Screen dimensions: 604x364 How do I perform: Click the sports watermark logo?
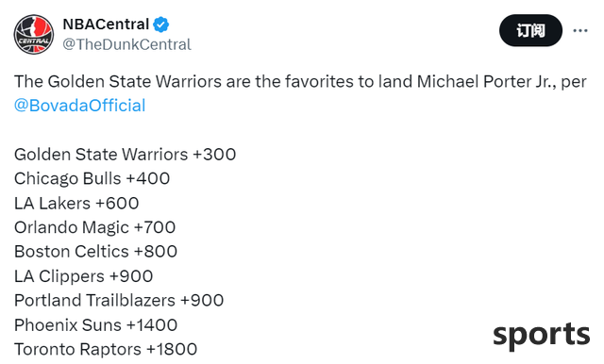pos(541,336)
